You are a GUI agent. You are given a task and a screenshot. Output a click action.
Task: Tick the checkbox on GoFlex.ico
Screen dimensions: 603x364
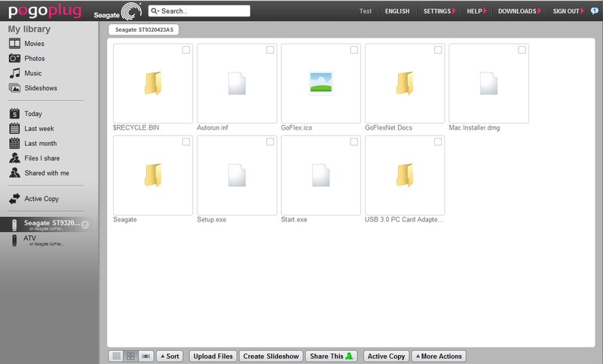pos(354,50)
